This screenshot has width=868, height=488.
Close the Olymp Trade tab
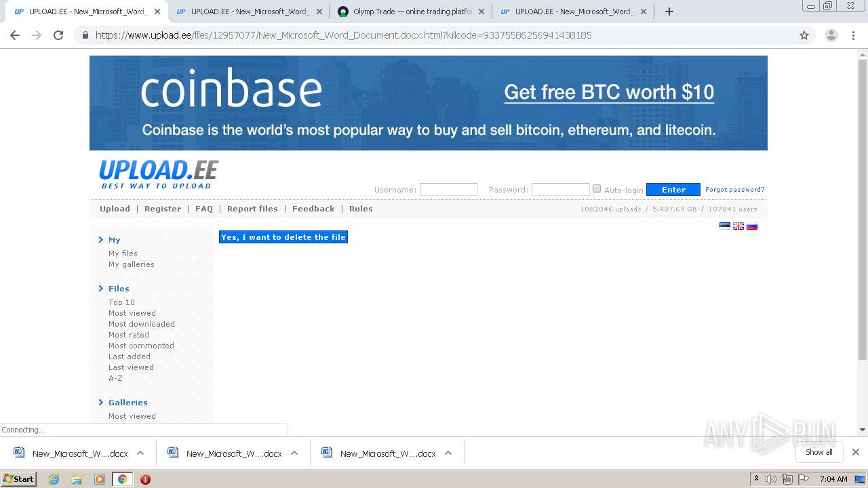coord(481,12)
